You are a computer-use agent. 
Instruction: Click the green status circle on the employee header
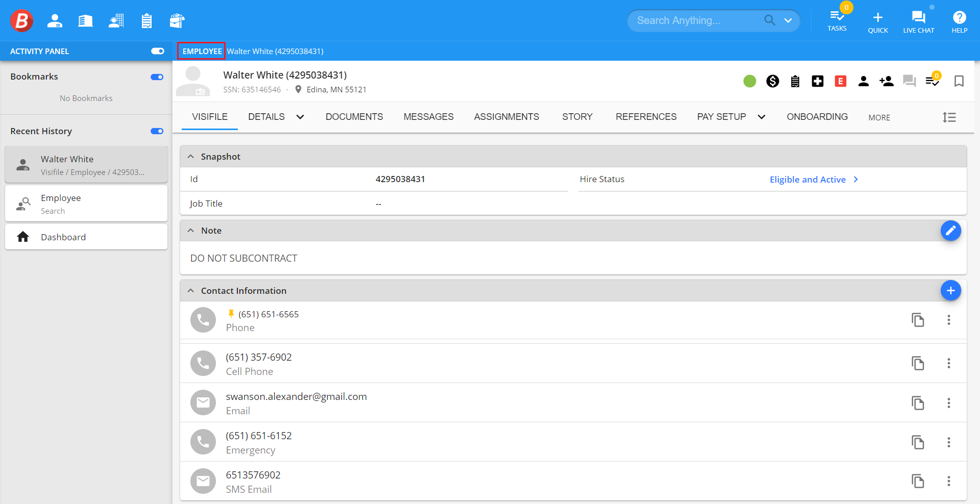point(750,81)
